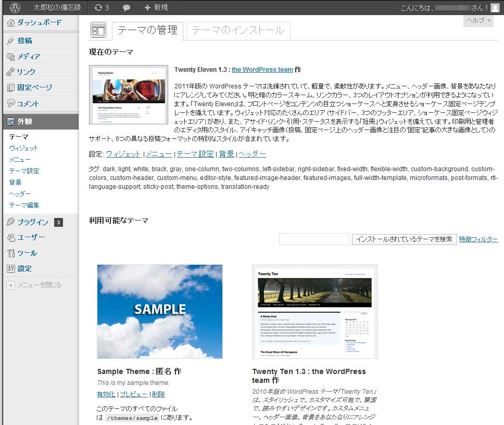
Task: Click the Sample Theme title text
Action: 139,371
